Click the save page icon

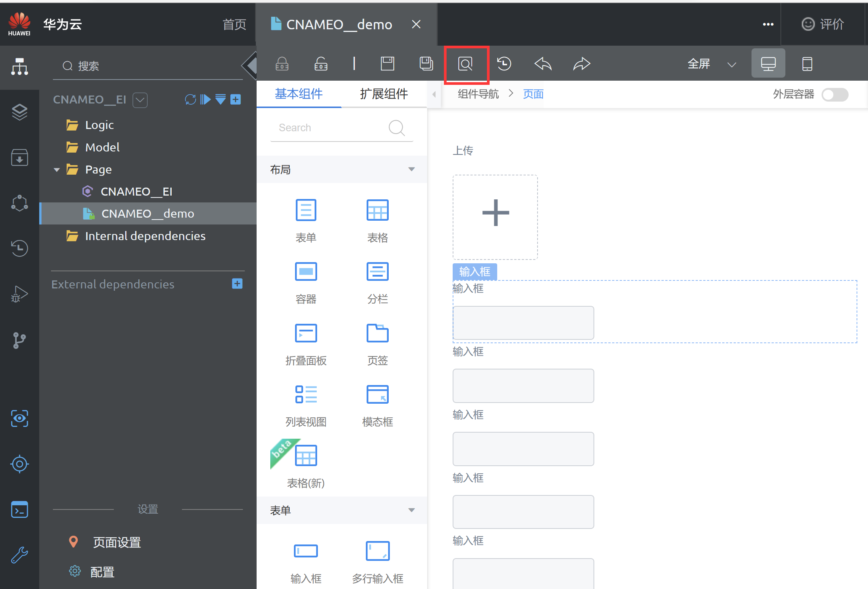click(x=388, y=64)
